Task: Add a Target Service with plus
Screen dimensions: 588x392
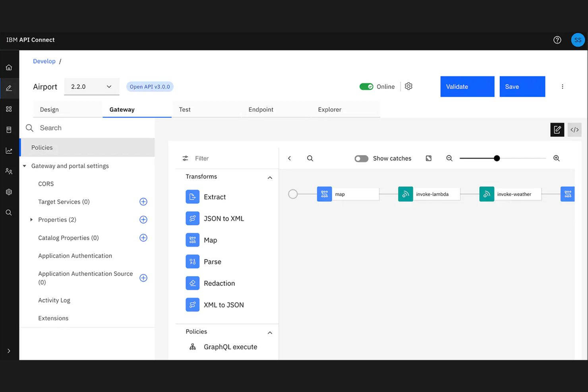Action: (x=143, y=202)
